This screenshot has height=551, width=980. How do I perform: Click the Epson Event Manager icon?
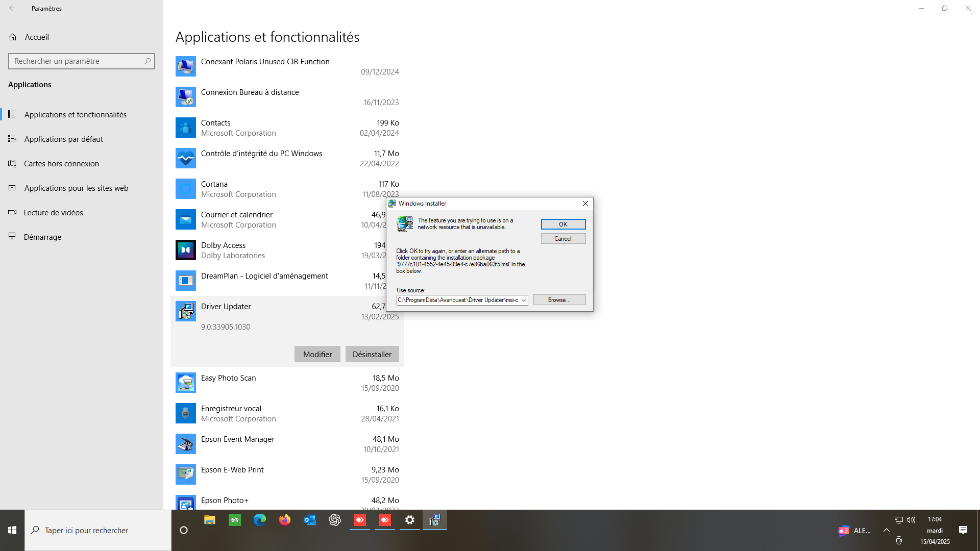coord(186,444)
